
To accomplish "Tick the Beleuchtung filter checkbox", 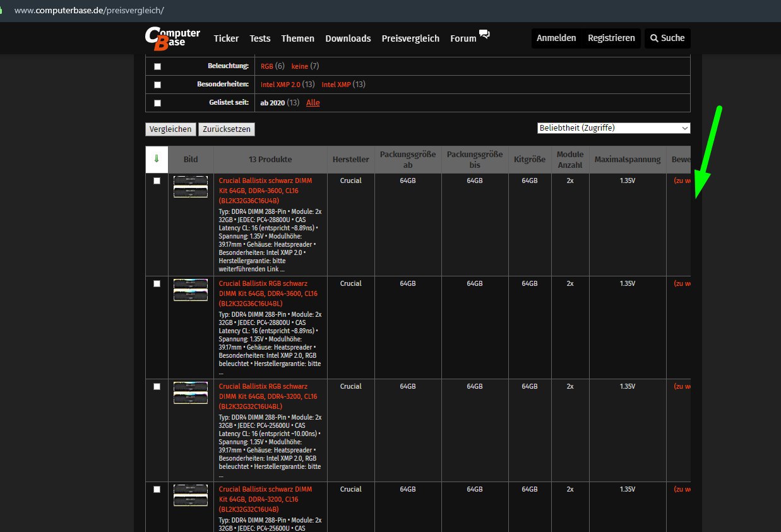I will pyautogui.click(x=157, y=66).
